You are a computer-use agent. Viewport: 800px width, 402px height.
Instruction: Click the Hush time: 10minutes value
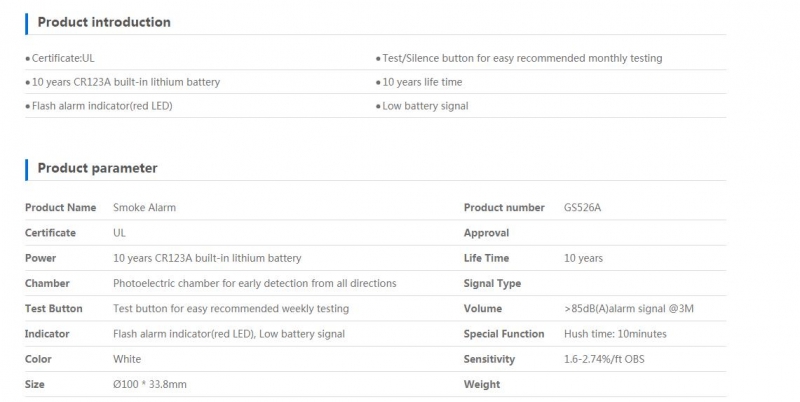point(615,334)
